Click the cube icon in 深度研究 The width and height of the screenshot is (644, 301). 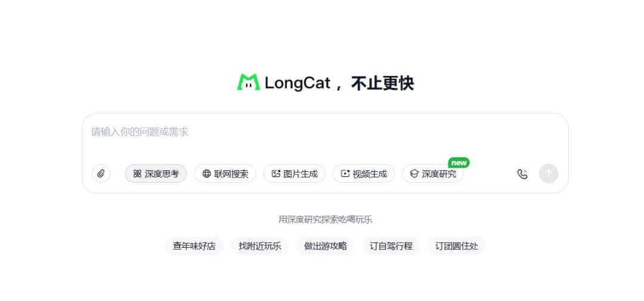tap(414, 174)
